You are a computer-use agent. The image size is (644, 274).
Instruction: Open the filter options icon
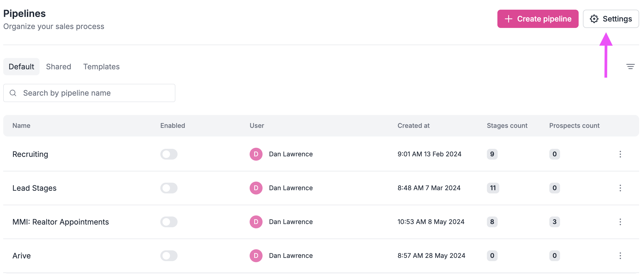(631, 66)
